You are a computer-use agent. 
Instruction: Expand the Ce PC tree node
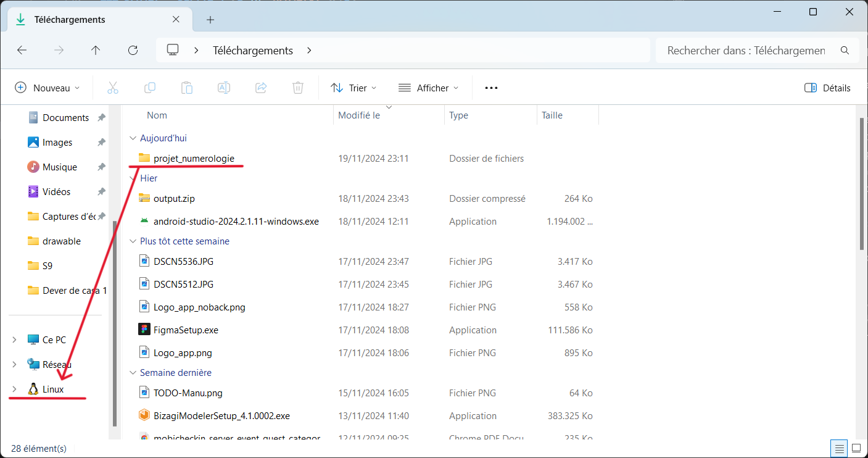[14, 340]
